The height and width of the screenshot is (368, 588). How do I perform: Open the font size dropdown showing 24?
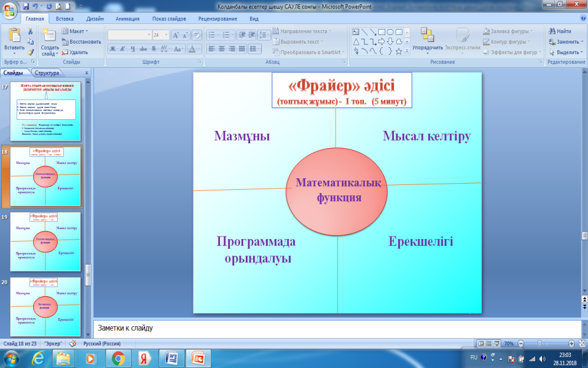[x=160, y=35]
